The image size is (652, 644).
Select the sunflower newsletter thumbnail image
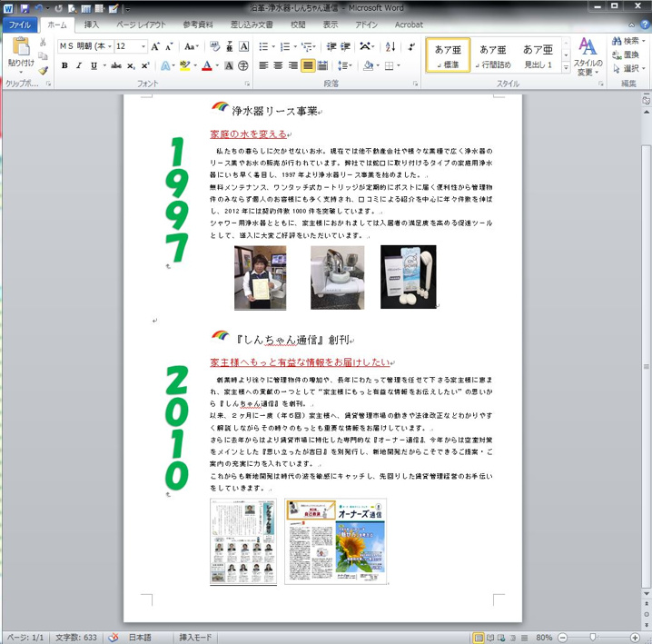(335, 541)
